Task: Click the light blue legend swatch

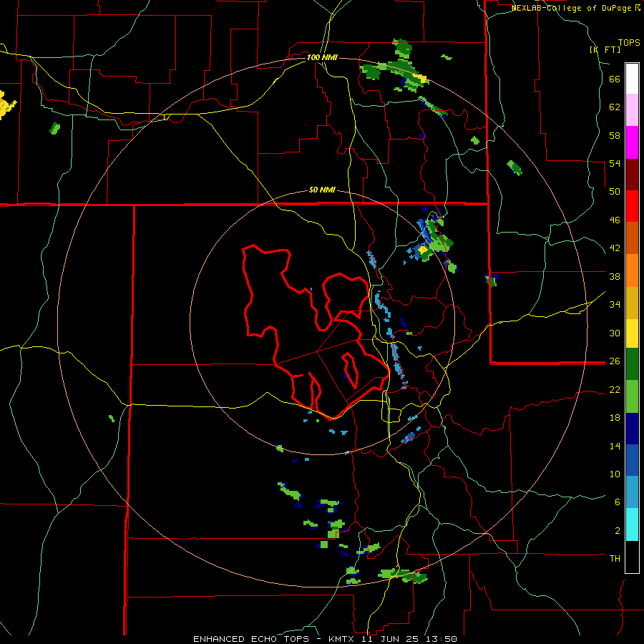Action: pos(632,492)
